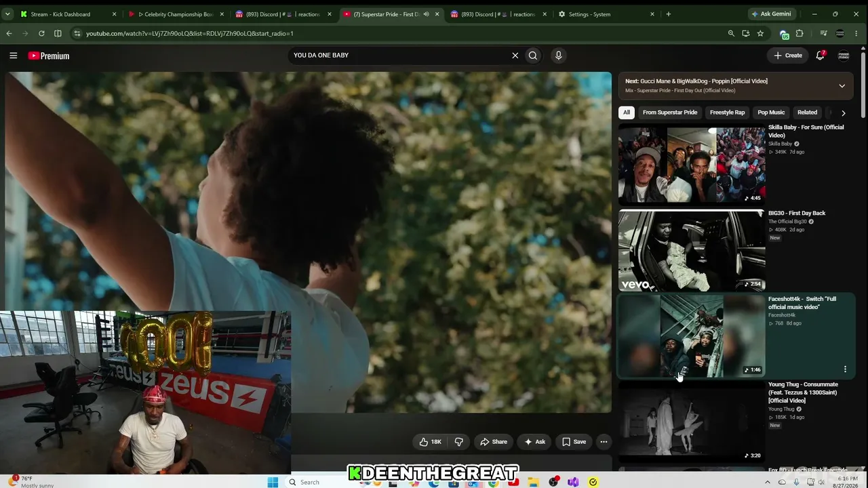Close the Stream - Kick Dashboard tab
The width and height of the screenshot is (868, 488).
[x=114, y=14]
